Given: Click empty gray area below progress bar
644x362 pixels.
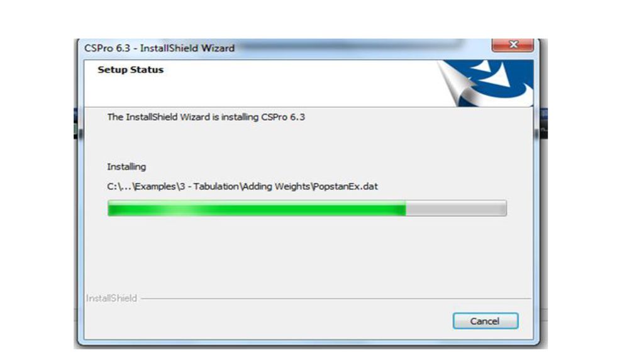Looking at the screenshot, I should point(308,255).
